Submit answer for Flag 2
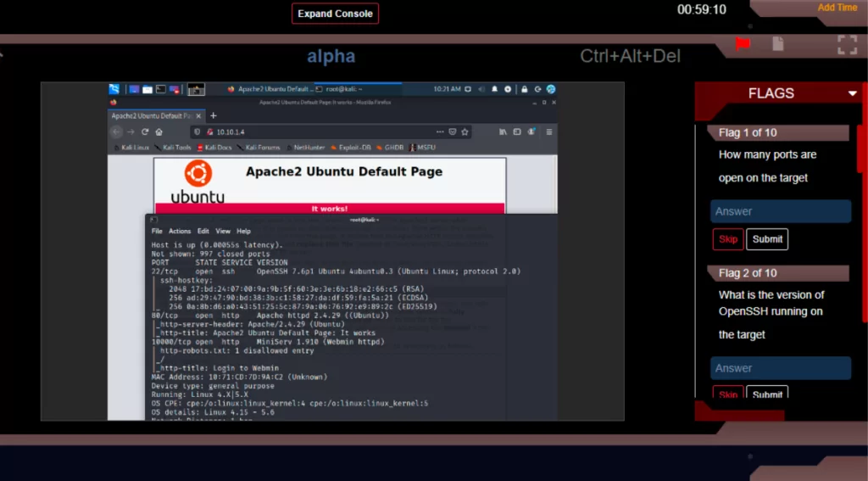The height and width of the screenshot is (481, 868). [767, 393]
